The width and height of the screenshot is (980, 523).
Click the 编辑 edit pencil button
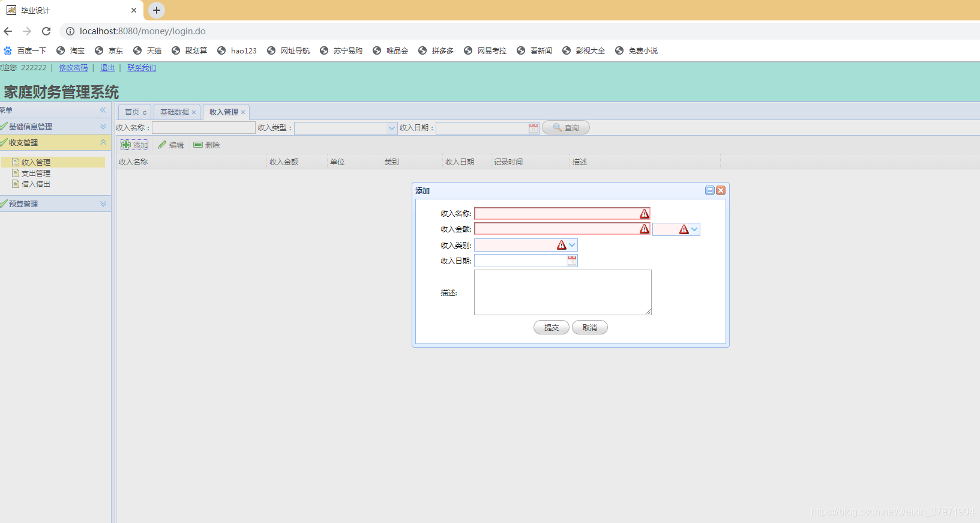click(x=171, y=145)
